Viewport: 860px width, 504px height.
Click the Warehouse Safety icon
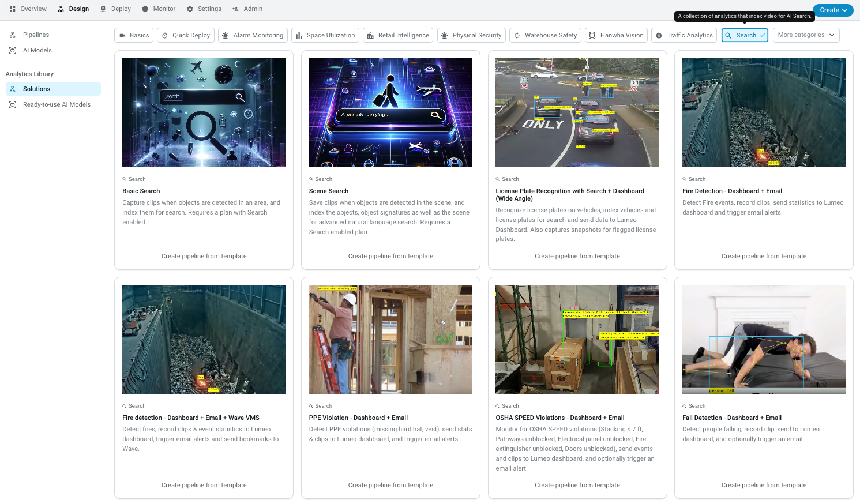coord(517,36)
